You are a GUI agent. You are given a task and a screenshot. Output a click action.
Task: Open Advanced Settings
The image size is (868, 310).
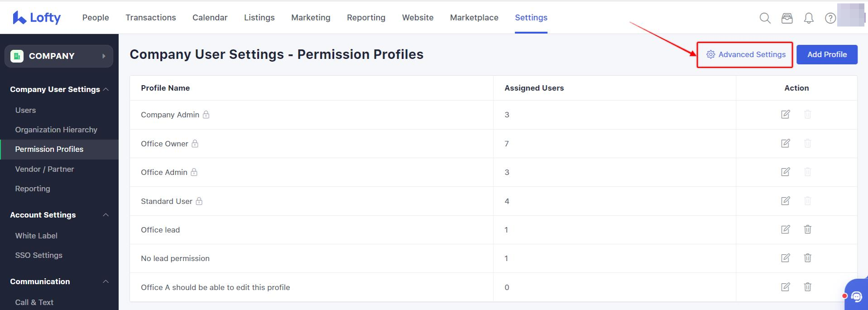tap(746, 54)
